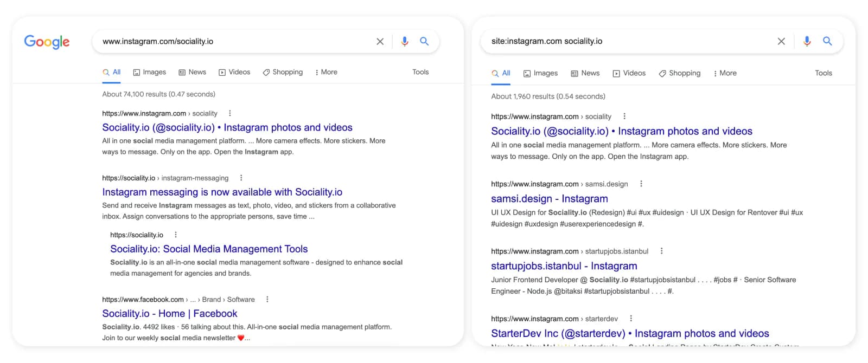Start voice search in right window

point(807,41)
